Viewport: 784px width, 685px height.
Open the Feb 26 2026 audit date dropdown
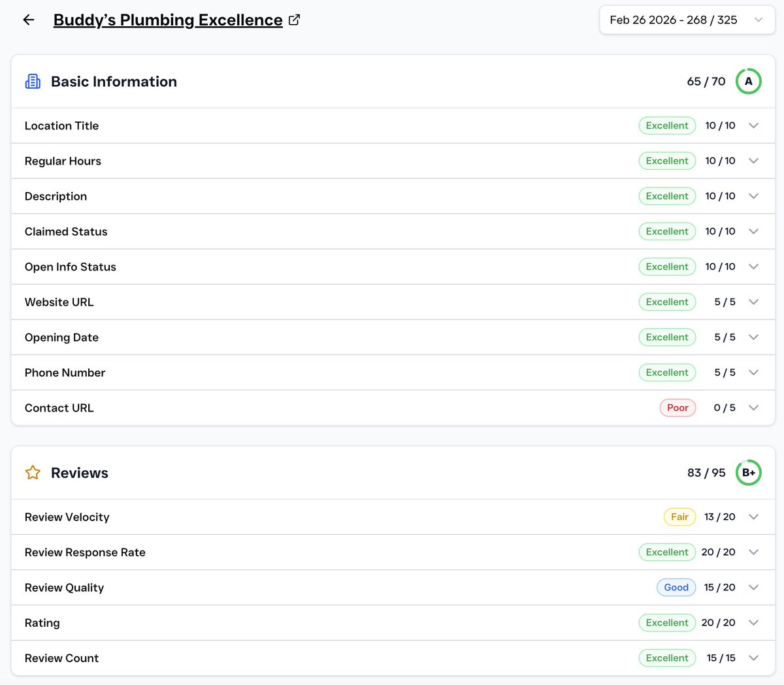coord(687,20)
